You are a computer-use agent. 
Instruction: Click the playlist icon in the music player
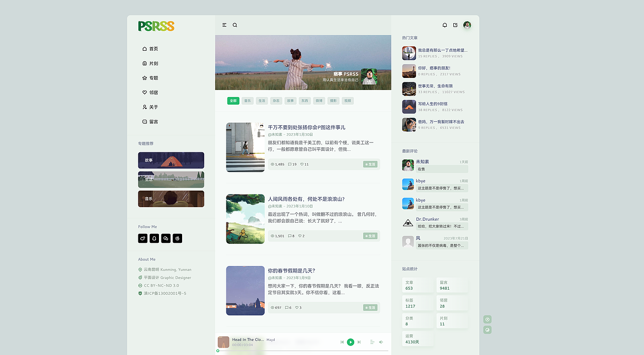coord(372,342)
